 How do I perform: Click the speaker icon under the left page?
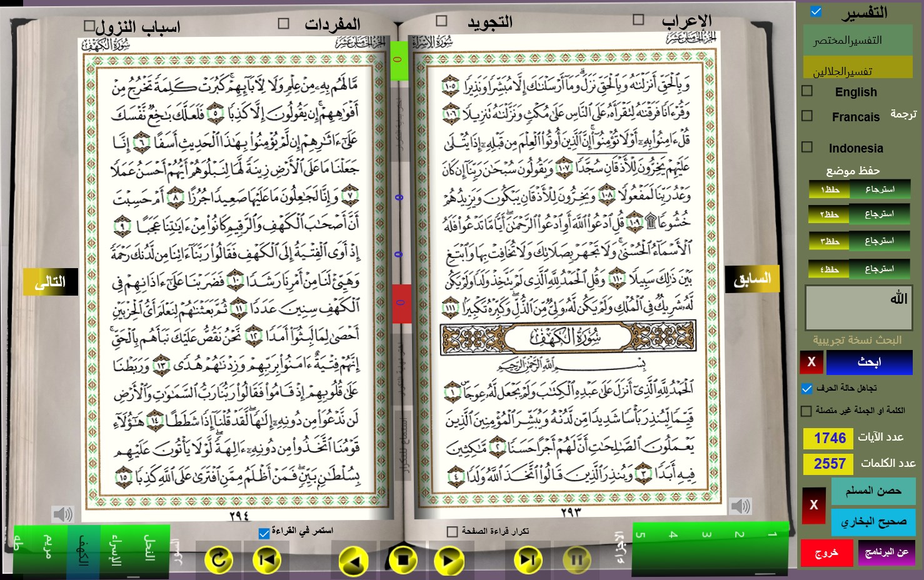coord(63,514)
